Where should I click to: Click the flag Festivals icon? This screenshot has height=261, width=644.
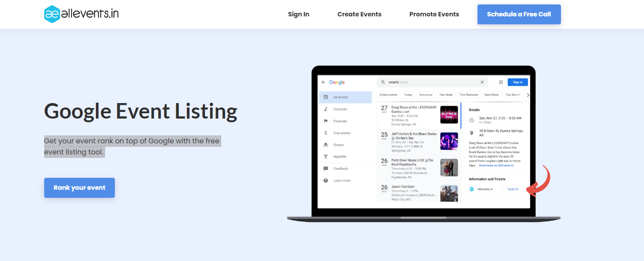click(326, 121)
